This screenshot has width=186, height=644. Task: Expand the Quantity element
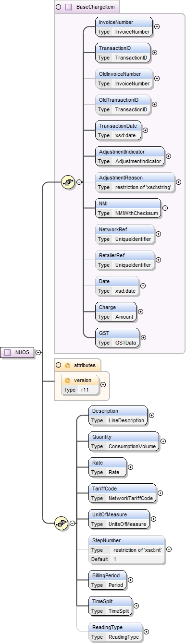(x=163, y=441)
